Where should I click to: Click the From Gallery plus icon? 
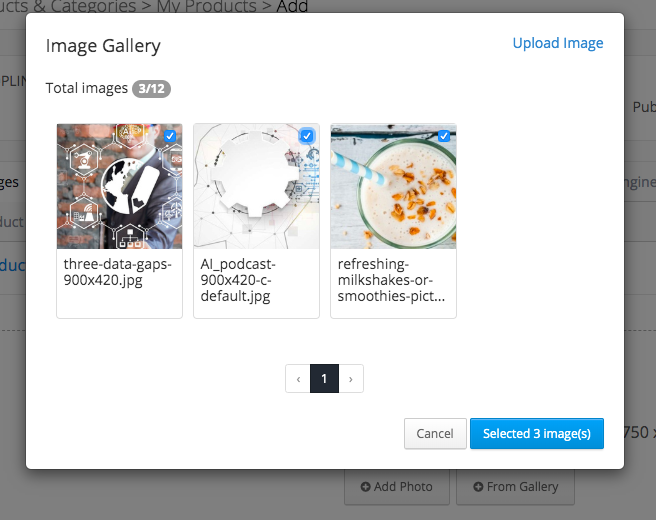coord(478,487)
